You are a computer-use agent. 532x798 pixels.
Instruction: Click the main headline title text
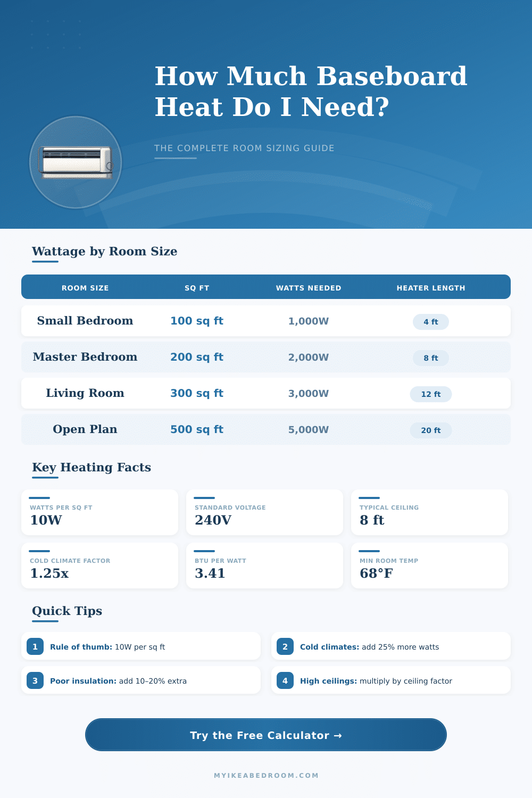[x=311, y=92]
